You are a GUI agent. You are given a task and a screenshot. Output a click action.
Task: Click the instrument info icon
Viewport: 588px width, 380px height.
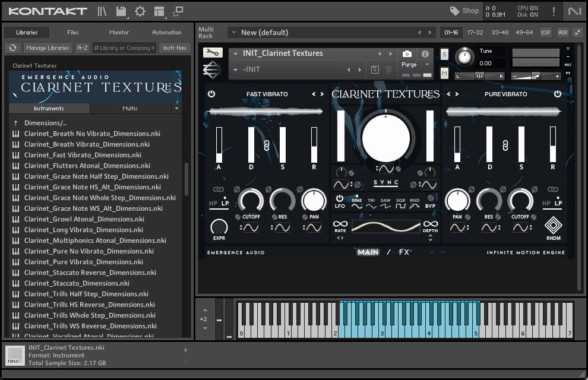(x=425, y=54)
